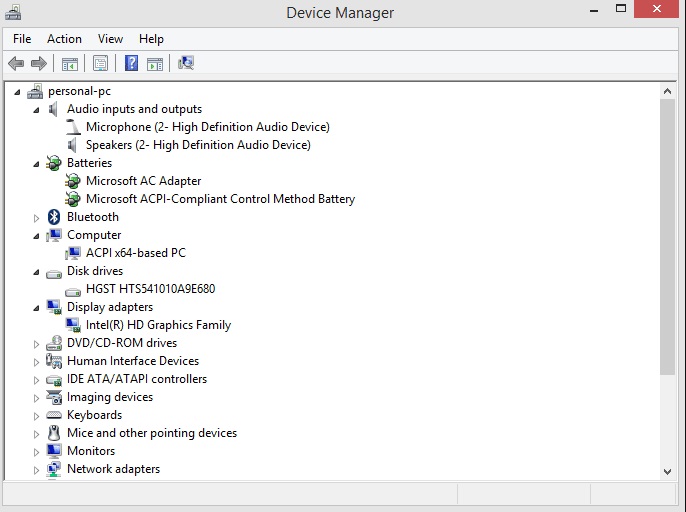The image size is (686, 512).
Task: Select the ACPI x64-based PC entry
Action: tap(136, 253)
